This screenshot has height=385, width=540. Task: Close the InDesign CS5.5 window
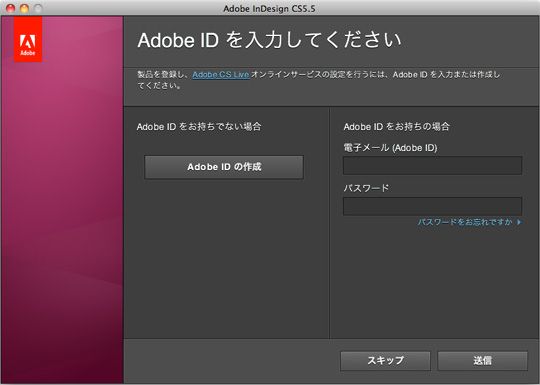pos(11,8)
